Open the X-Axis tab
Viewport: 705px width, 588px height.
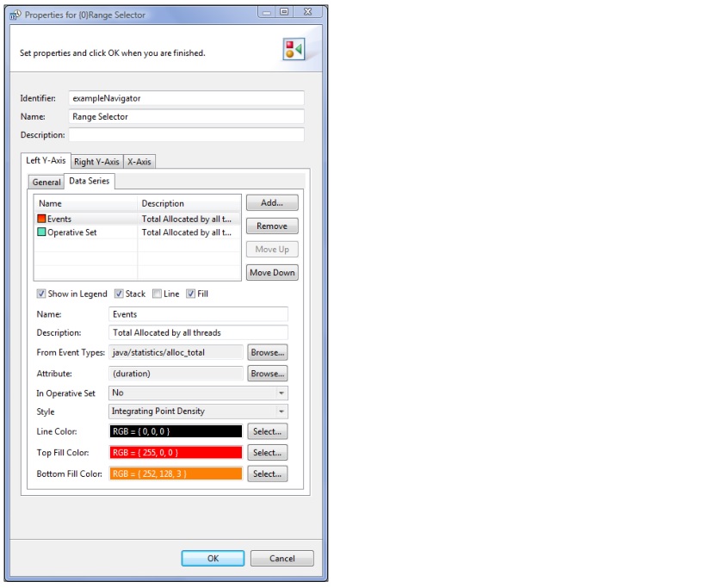pos(139,162)
